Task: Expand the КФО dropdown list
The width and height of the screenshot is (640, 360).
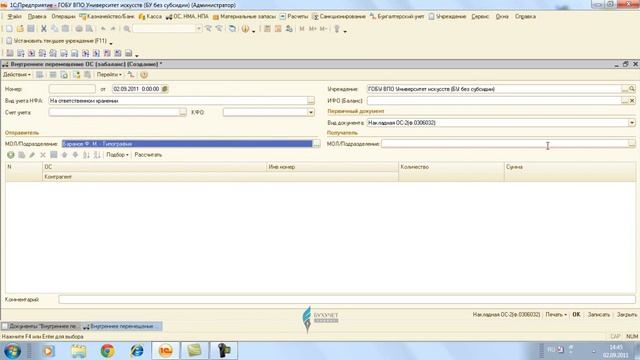Action: pyautogui.click(x=311, y=113)
